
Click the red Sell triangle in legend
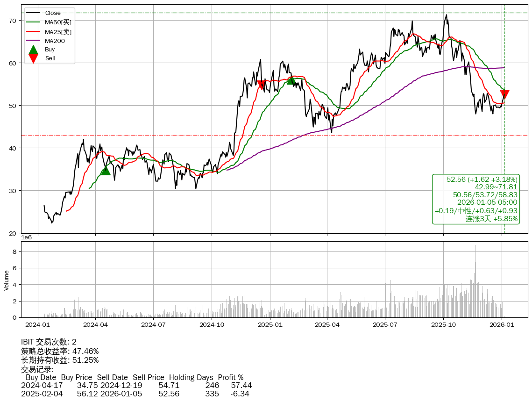coord(34,58)
